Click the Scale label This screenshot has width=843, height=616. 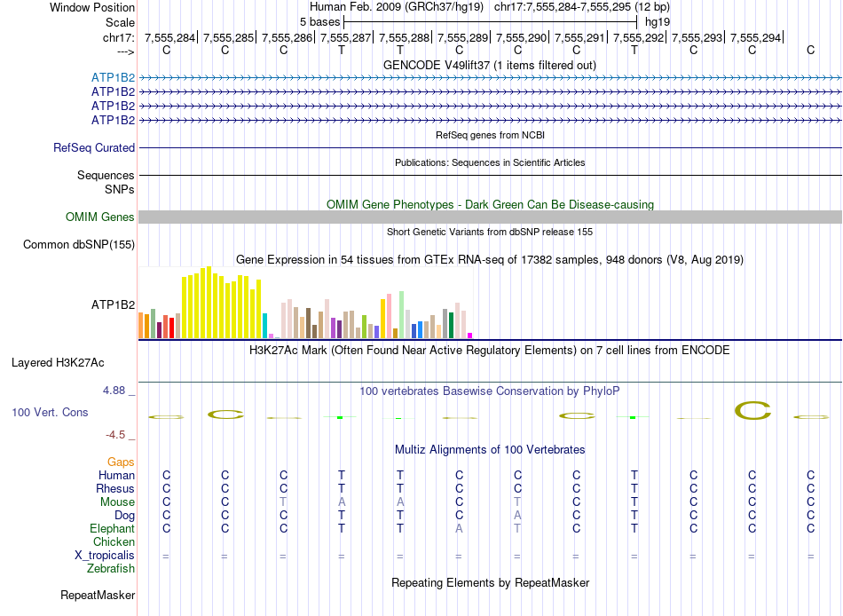(x=120, y=22)
